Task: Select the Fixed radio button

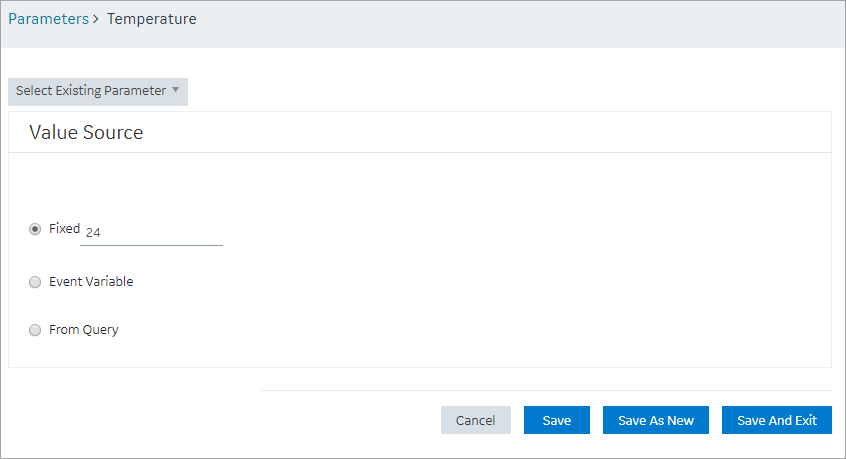Action: point(35,229)
